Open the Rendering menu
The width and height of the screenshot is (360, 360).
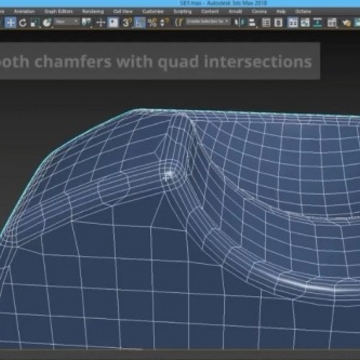(93, 11)
